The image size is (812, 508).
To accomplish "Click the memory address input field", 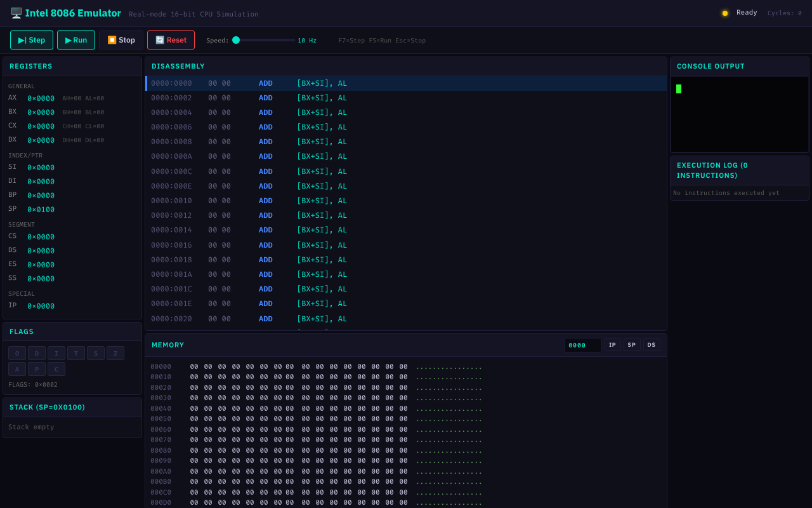I will pyautogui.click(x=582, y=345).
